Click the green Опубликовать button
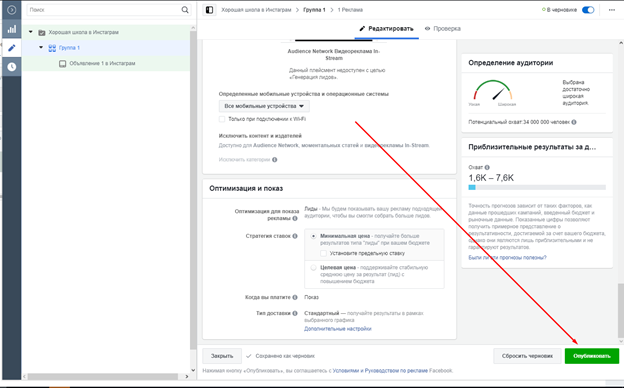This screenshot has width=624, height=388. click(x=592, y=356)
